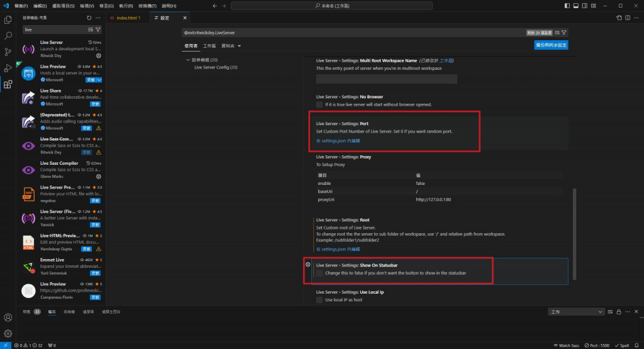Clear output using the list icon
The height and width of the screenshot is (349, 644).
coord(610,312)
